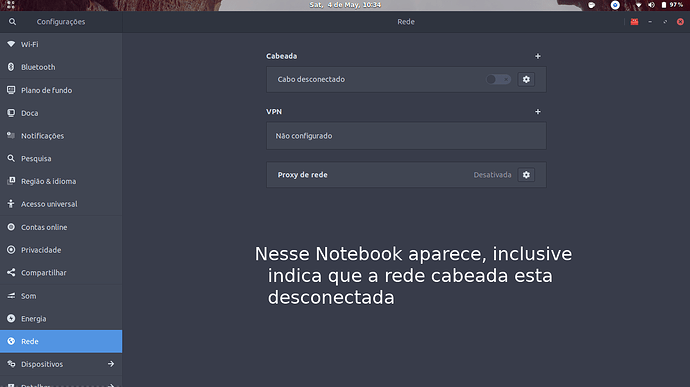Click the battery indicator showing 97%

(x=672, y=5)
